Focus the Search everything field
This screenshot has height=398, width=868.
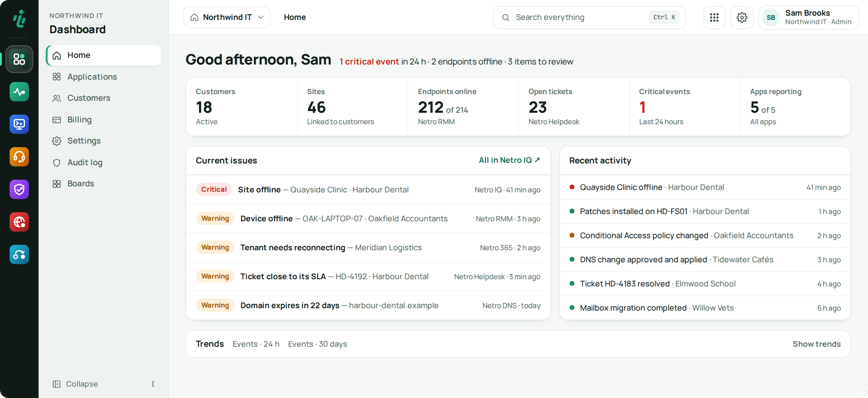click(589, 17)
